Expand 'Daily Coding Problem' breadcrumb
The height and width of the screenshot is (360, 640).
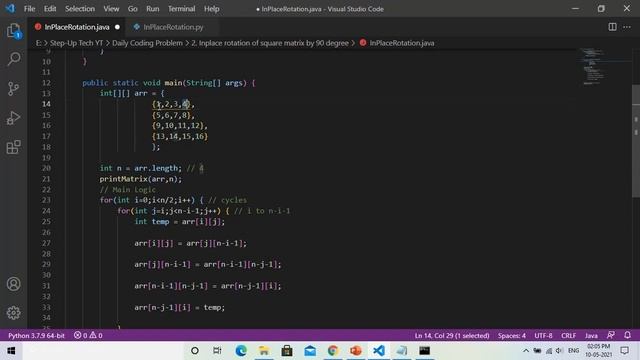147,43
